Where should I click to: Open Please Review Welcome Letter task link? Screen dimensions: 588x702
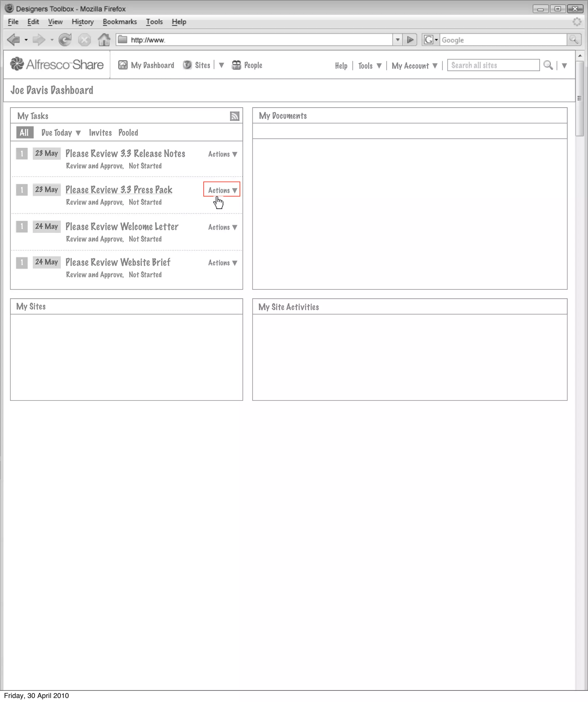(122, 227)
